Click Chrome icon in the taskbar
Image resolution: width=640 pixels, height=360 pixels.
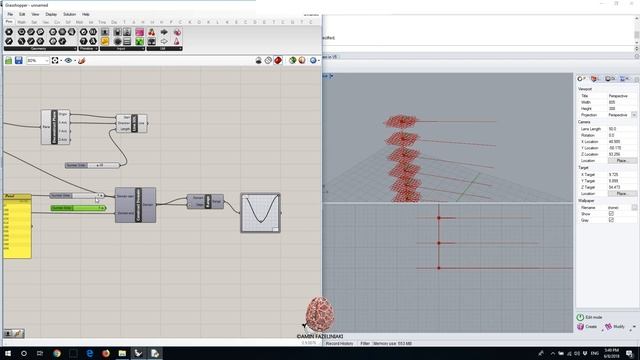tap(57, 353)
